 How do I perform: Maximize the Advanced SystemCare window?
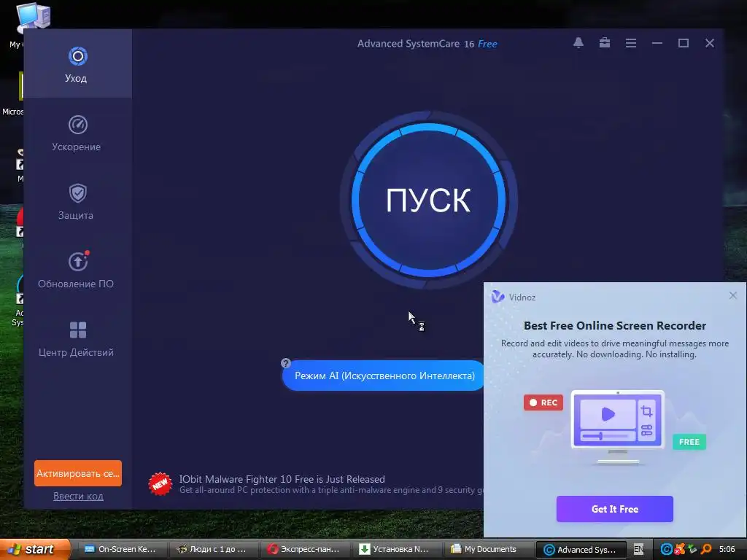tap(683, 43)
